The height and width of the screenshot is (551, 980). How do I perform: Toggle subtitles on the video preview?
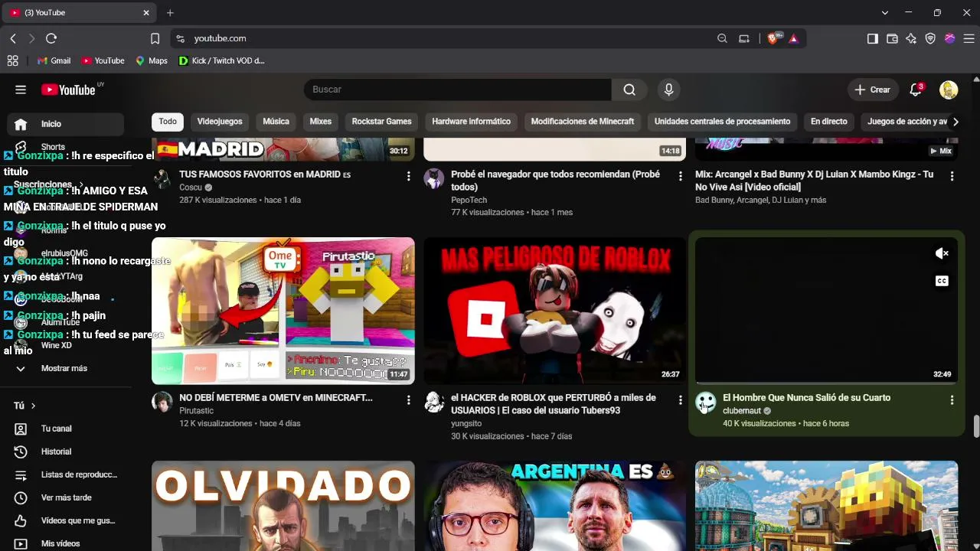click(x=942, y=281)
